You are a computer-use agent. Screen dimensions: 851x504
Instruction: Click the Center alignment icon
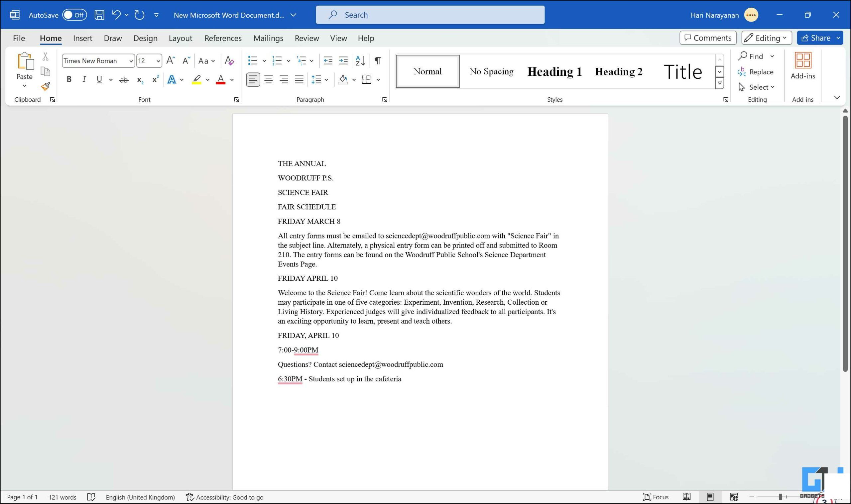[x=269, y=79]
